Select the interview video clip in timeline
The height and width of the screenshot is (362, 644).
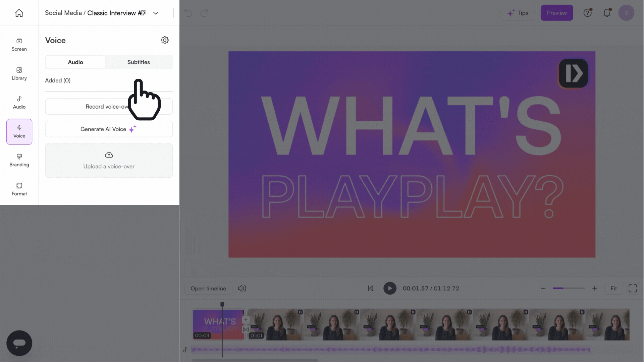point(438,324)
